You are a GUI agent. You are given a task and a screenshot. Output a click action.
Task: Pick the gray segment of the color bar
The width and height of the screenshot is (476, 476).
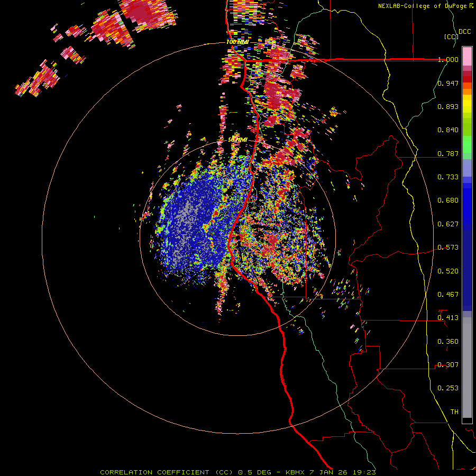(467, 368)
